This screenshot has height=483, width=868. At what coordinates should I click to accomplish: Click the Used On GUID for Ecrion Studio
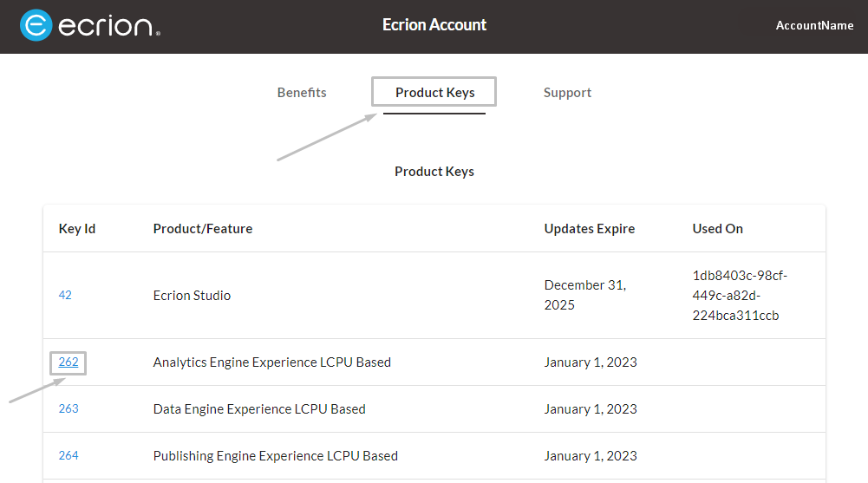click(x=740, y=296)
